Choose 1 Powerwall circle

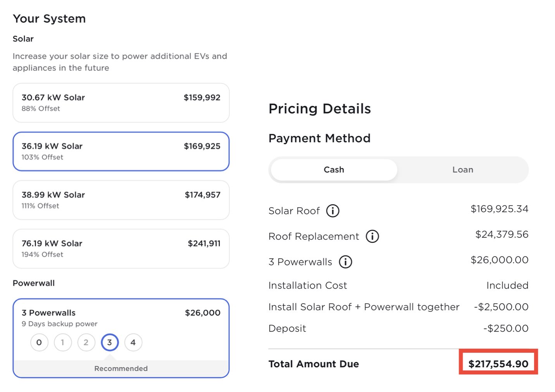[63, 342]
